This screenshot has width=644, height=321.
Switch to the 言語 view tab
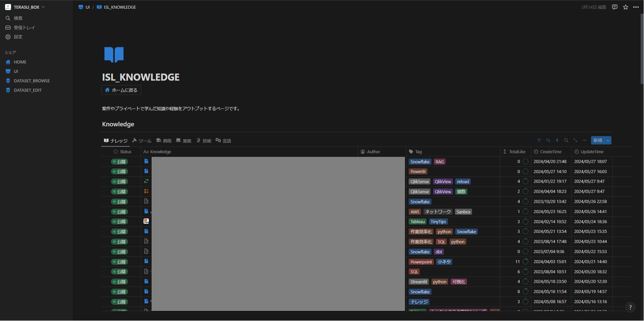point(223,141)
